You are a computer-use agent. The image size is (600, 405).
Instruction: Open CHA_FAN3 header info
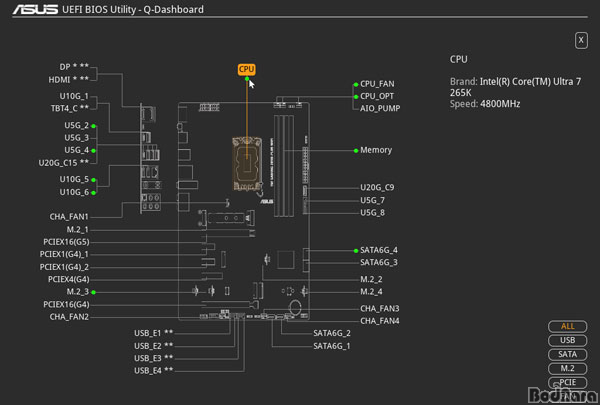point(380,309)
